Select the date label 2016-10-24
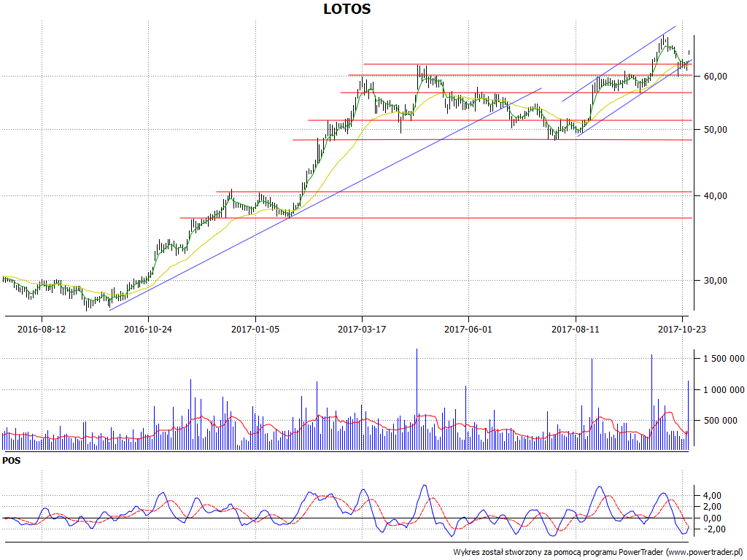The image size is (747, 560). click(x=148, y=329)
